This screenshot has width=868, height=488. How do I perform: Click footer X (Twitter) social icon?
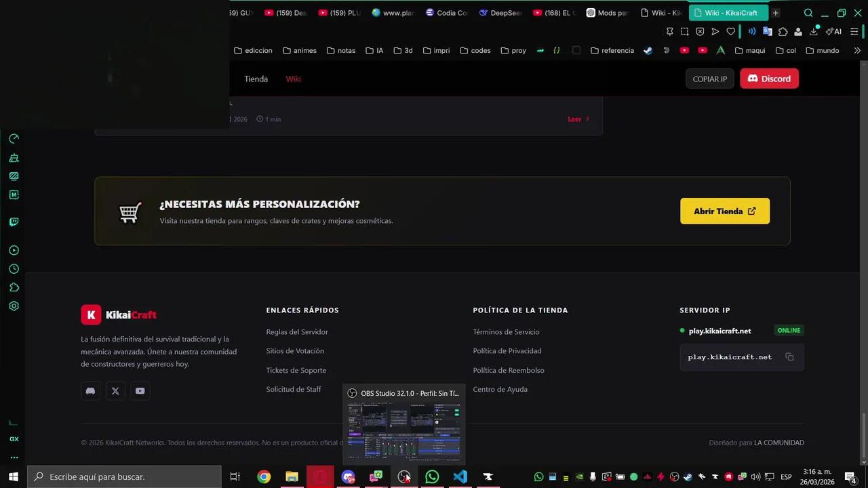click(x=115, y=390)
